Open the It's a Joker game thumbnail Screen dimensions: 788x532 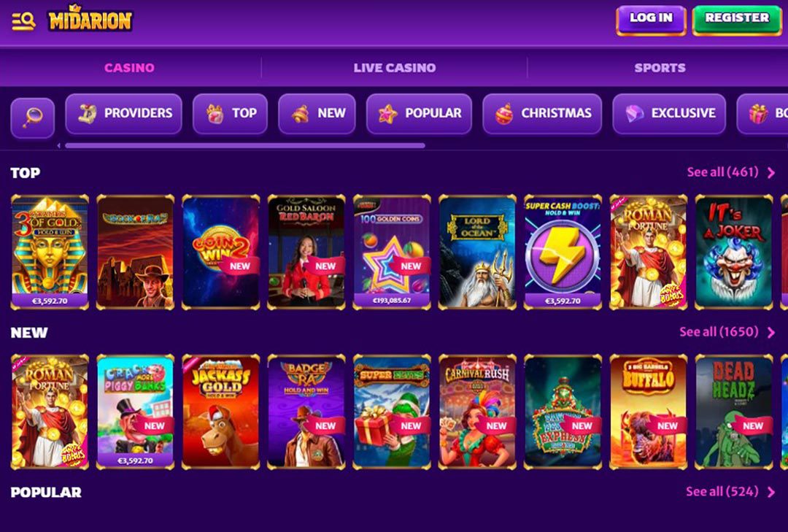coord(734,252)
